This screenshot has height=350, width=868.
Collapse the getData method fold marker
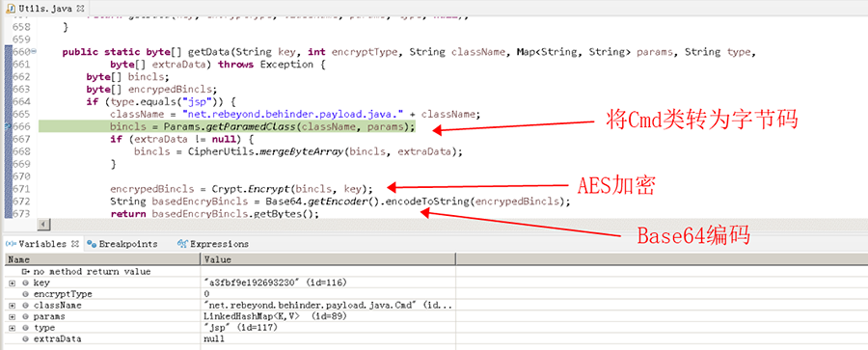pos(34,51)
